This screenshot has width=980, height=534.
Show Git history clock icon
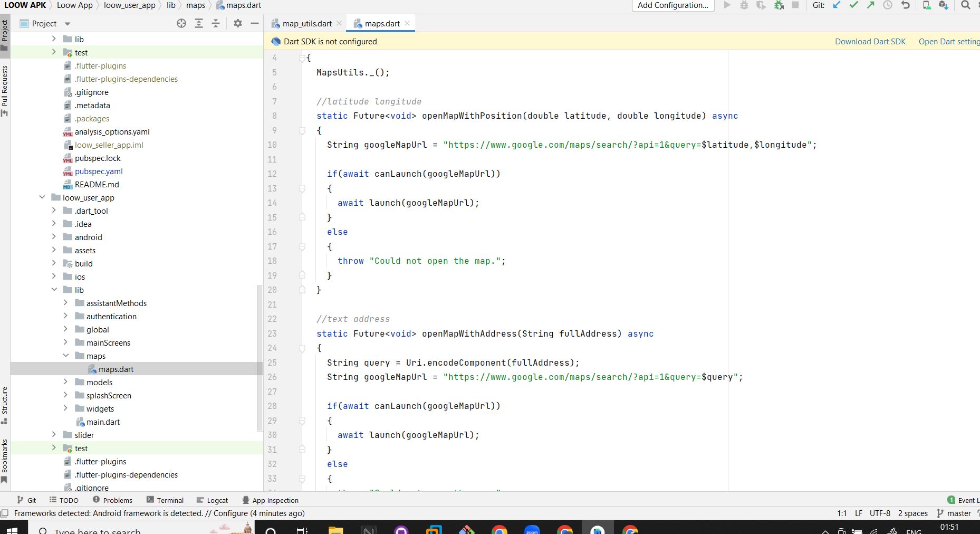[x=888, y=5]
